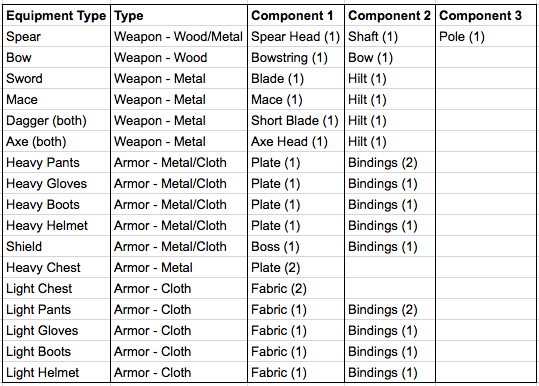The width and height of the screenshot is (539, 386).
Task: Click the Armor - Metal cell
Action: [x=179, y=267]
